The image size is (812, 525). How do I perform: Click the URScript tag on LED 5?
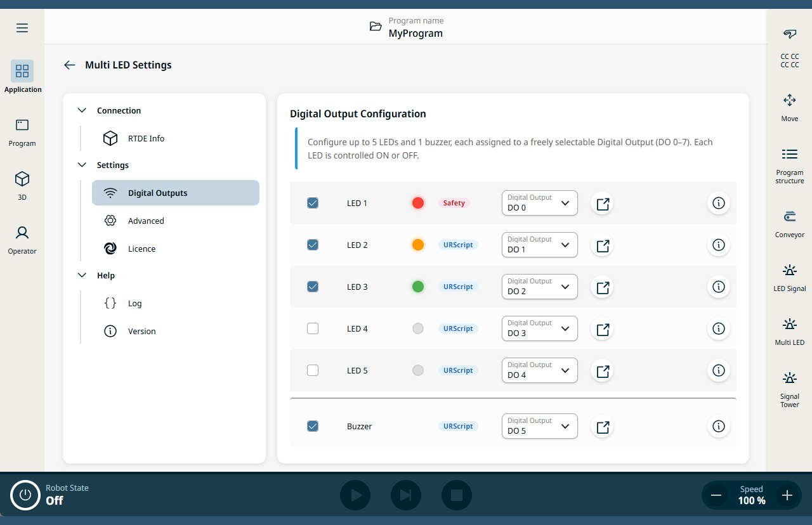(x=458, y=370)
